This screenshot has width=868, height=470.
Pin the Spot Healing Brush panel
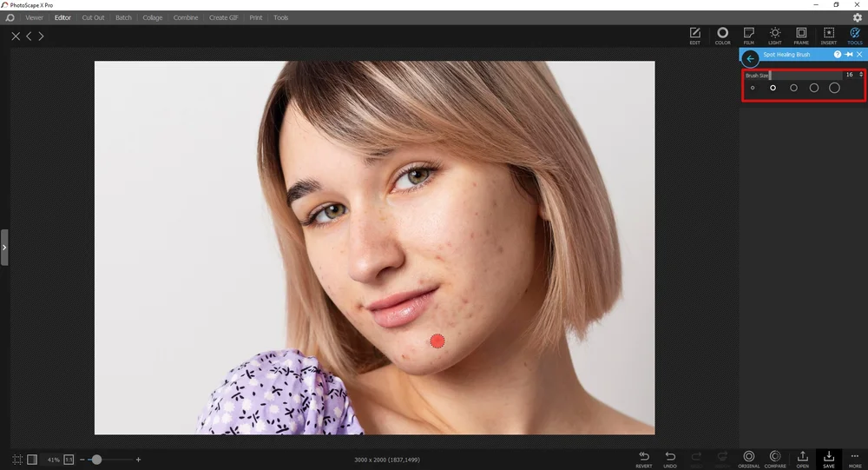[848, 55]
